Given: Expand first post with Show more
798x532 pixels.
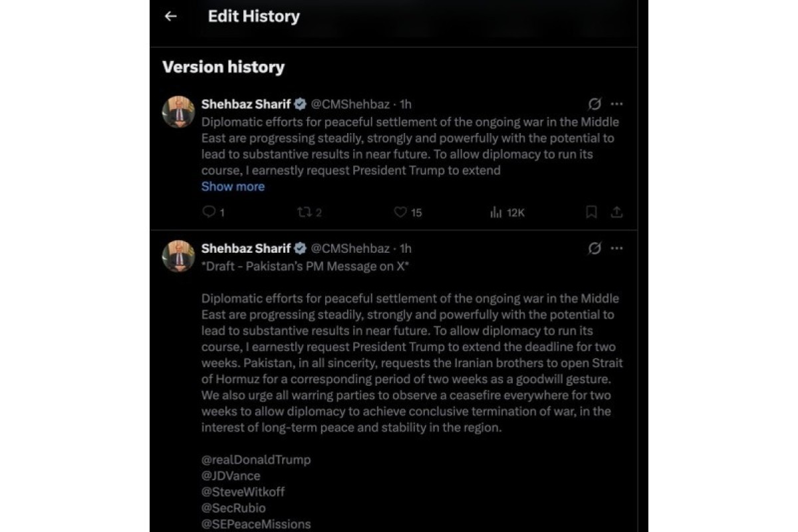Looking at the screenshot, I should tap(233, 186).
